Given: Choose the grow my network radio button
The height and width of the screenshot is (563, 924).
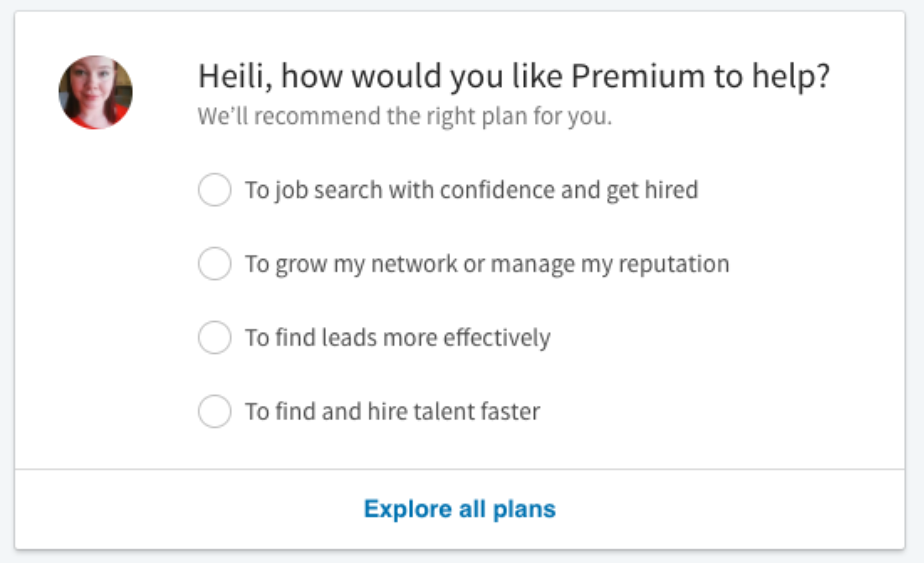Looking at the screenshot, I should (x=215, y=264).
